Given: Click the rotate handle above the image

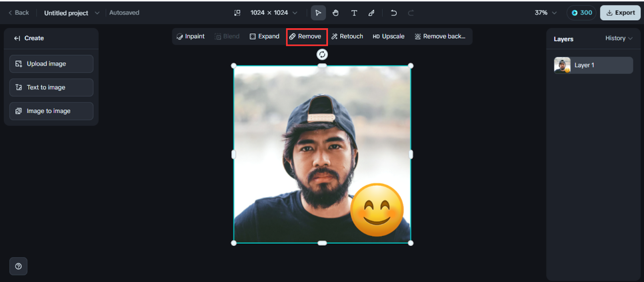Looking at the screenshot, I should coord(322,54).
